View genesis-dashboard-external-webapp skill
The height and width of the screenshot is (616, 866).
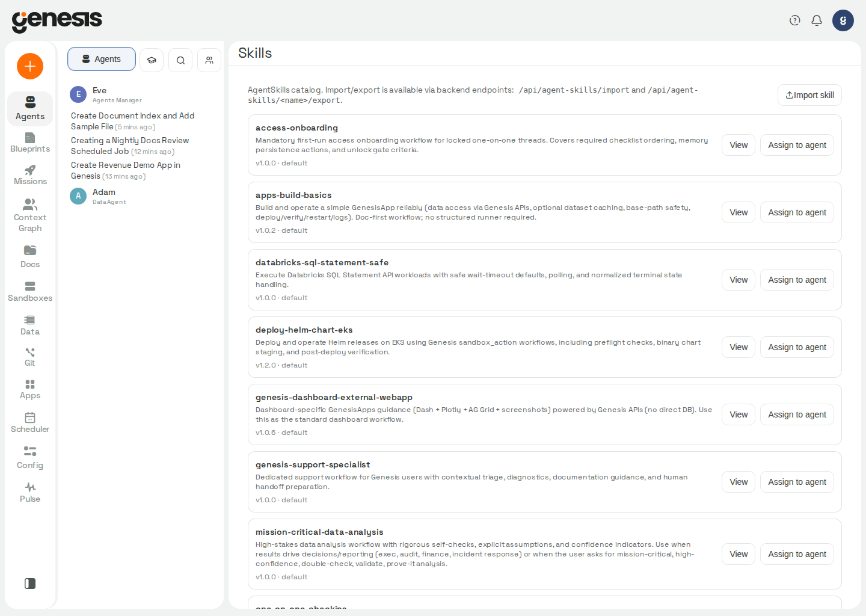point(739,414)
